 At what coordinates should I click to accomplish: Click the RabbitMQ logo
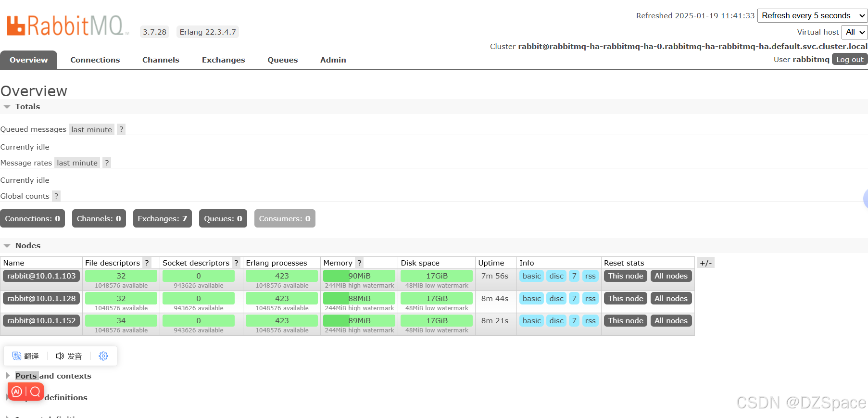click(67, 26)
